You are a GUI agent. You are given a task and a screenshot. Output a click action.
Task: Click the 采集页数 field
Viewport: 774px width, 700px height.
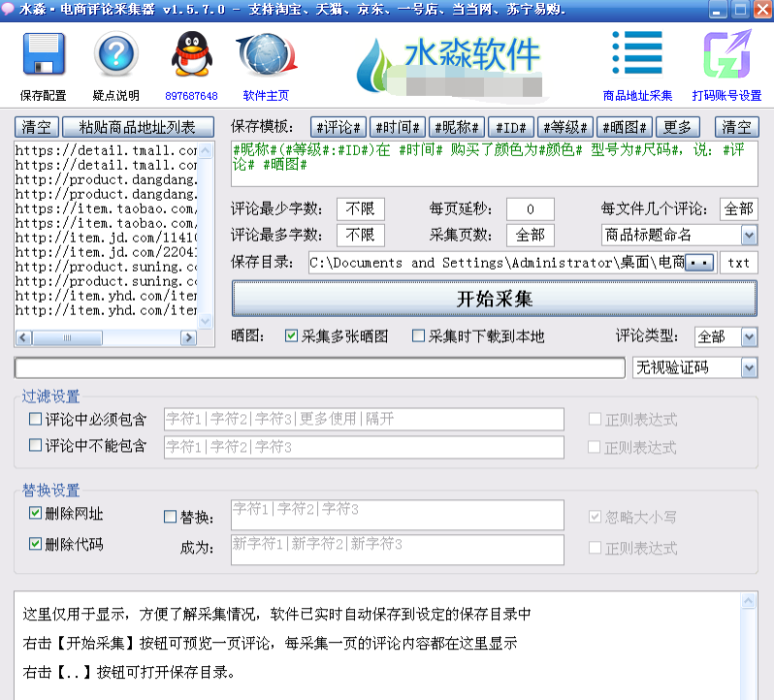(x=531, y=235)
